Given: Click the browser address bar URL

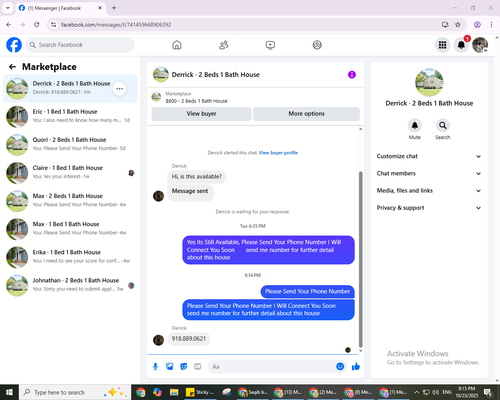Looking at the screenshot, I should tap(116, 25).
